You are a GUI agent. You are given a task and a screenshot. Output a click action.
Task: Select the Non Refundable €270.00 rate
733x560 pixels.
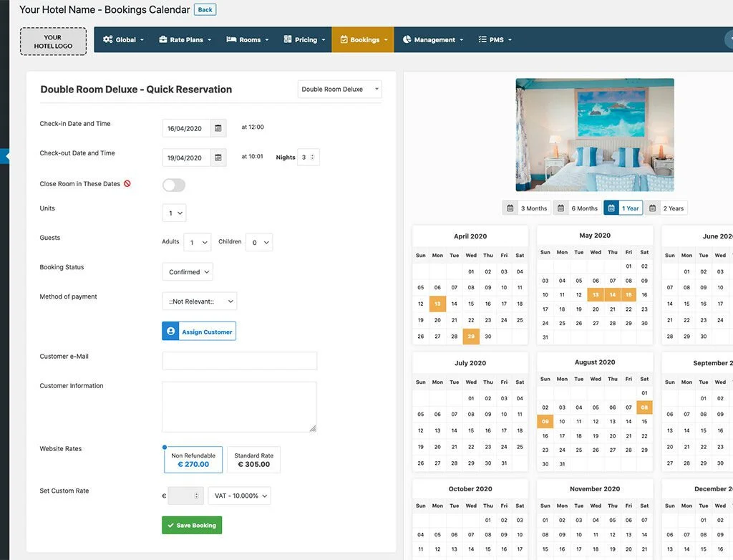tap(193, 460)
